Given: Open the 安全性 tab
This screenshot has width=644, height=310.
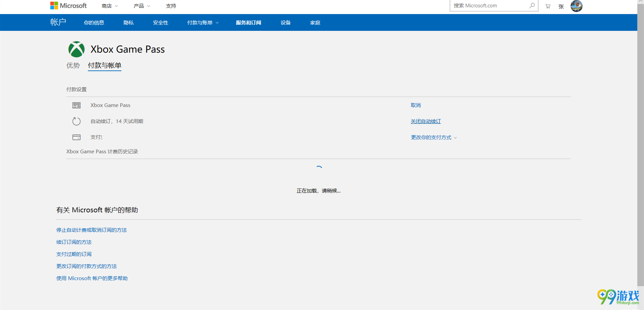Looking at the screenshot, I should [161, 22].
